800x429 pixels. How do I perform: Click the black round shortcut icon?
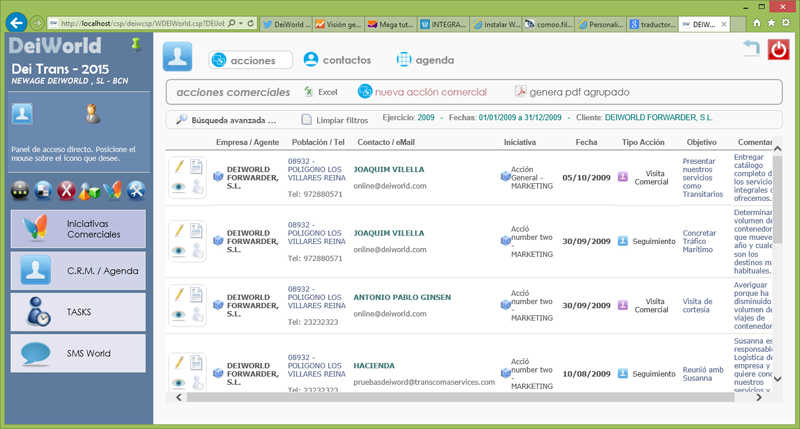[20, 190]
